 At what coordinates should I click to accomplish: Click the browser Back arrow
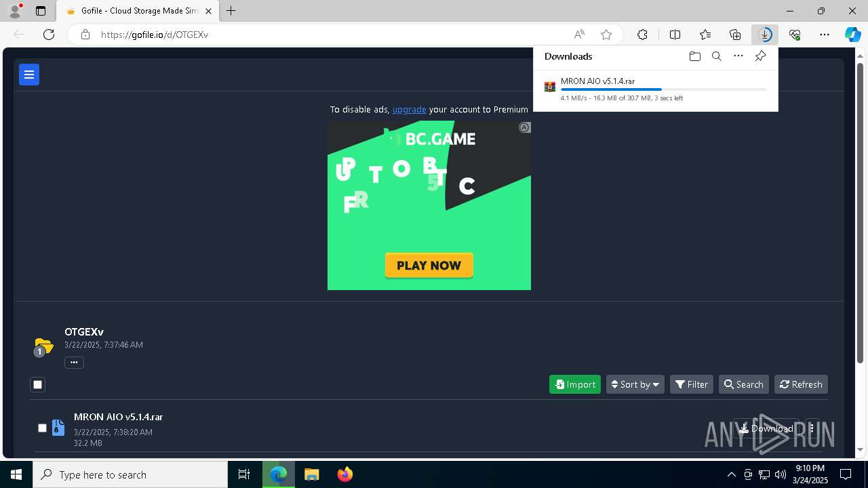click(19, 35)
